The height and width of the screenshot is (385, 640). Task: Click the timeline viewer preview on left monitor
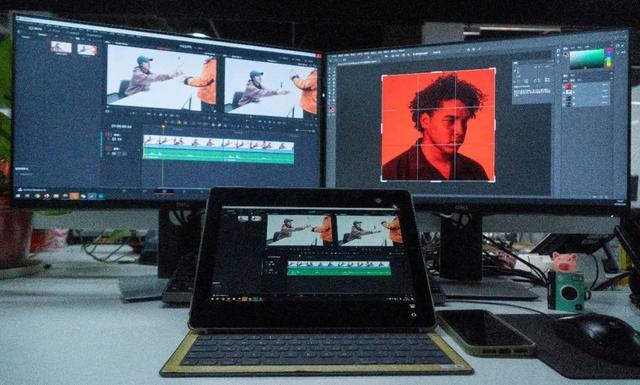[271, 87]
